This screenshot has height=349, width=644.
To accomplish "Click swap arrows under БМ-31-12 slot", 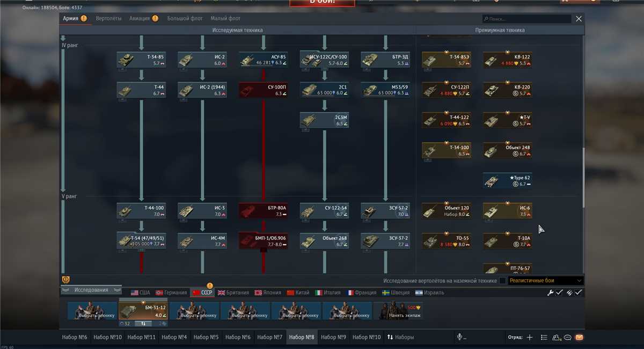I will (x=143, y=323).
